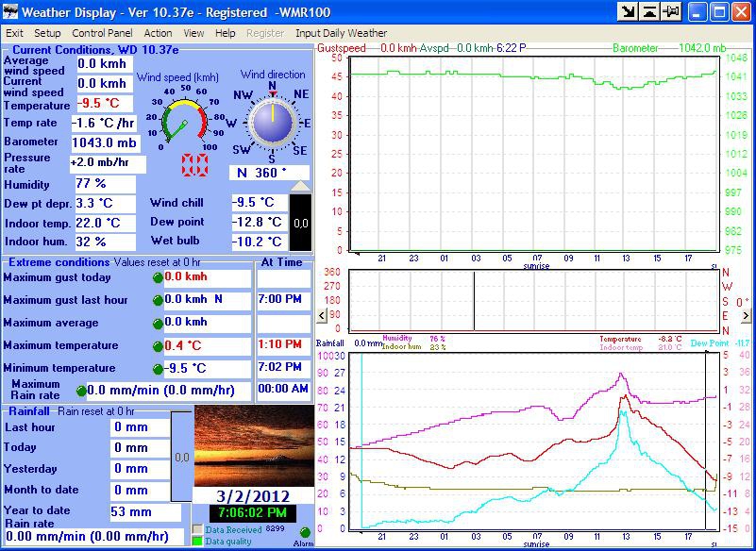Image resolution: width=756 pixels, height=551 pixels.
Task: Click green LED beside Maximum Rain rate
Action: (80, 390)
